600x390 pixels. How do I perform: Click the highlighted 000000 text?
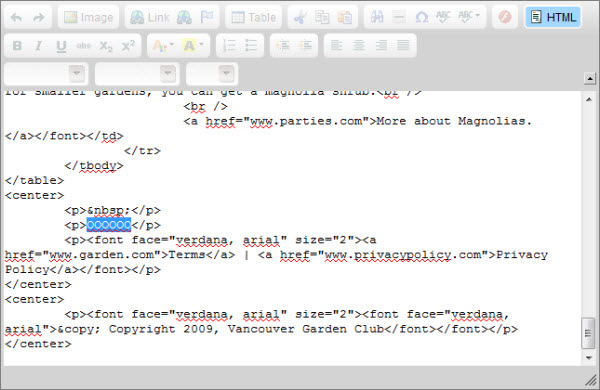[109, 225]
